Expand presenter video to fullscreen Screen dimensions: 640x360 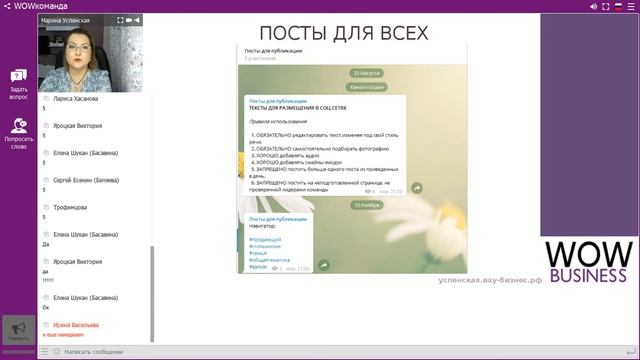(120, 20)
